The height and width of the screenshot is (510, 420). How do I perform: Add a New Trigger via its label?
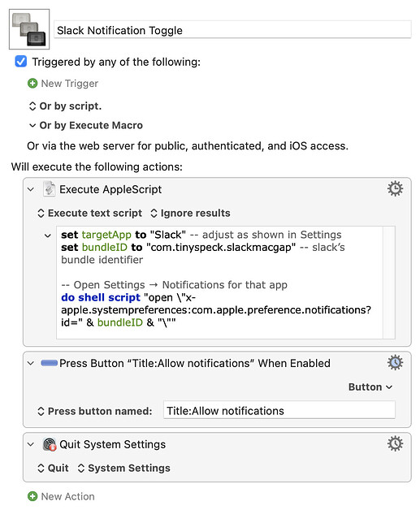point(69,84)
